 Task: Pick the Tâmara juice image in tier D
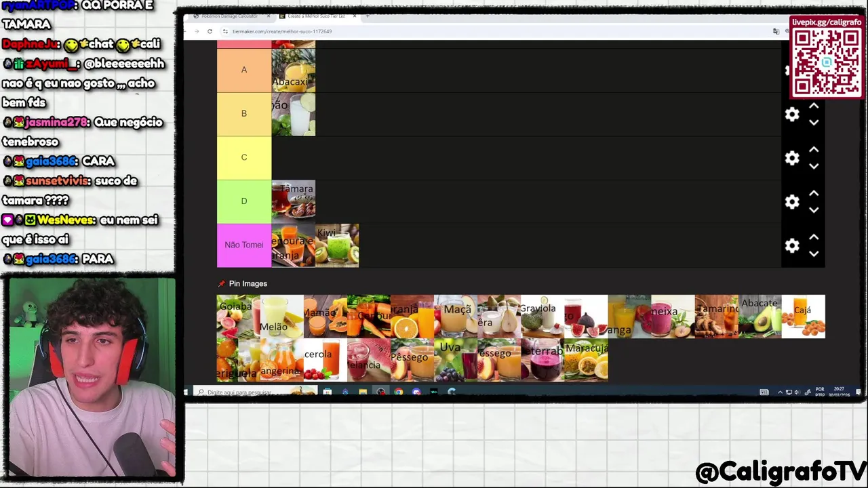click(x=294, y=201)
